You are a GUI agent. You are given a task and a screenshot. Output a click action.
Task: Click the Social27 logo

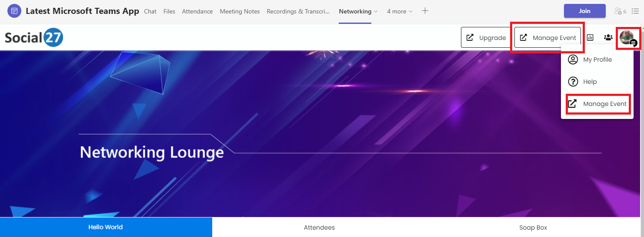pyautogui.click(x=34, y=38)
